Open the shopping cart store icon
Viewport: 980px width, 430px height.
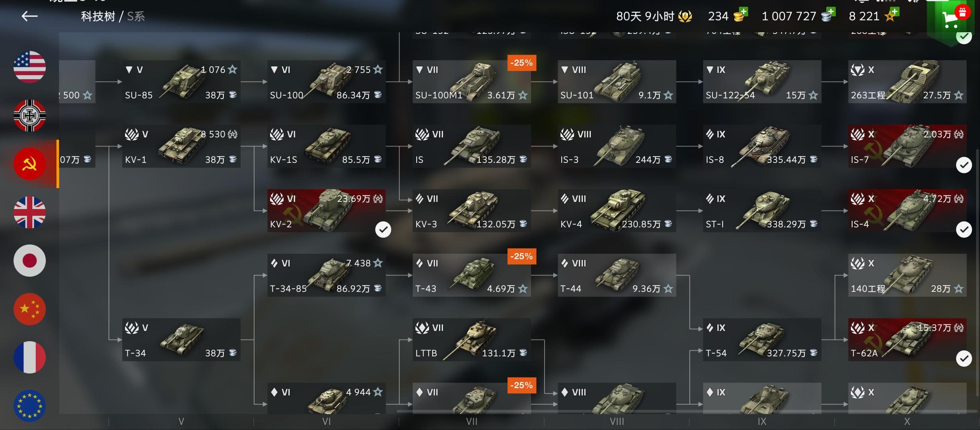pos(953,18)
